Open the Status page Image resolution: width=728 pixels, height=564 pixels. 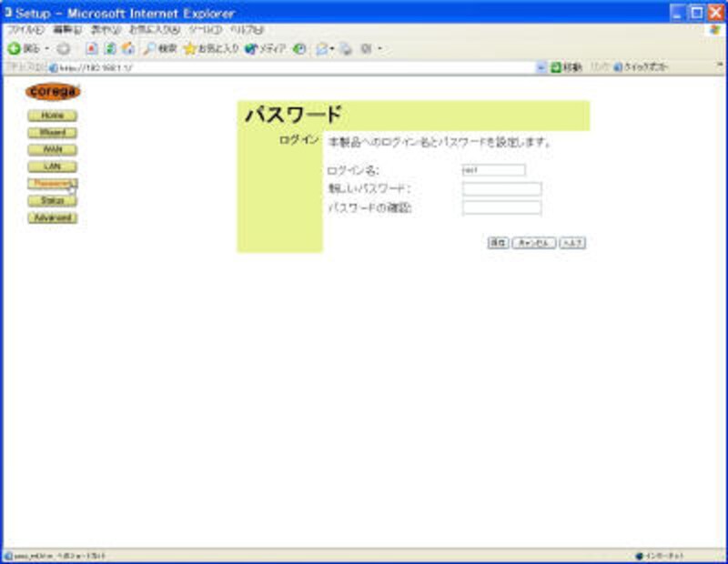click(52, 201)
